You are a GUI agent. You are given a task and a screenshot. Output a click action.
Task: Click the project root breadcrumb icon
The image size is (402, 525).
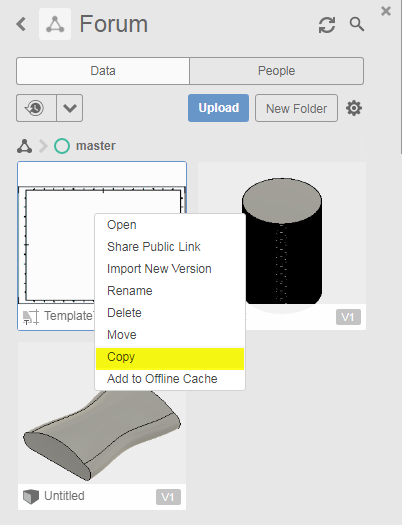pyautogui.click(x=24, y=146)
